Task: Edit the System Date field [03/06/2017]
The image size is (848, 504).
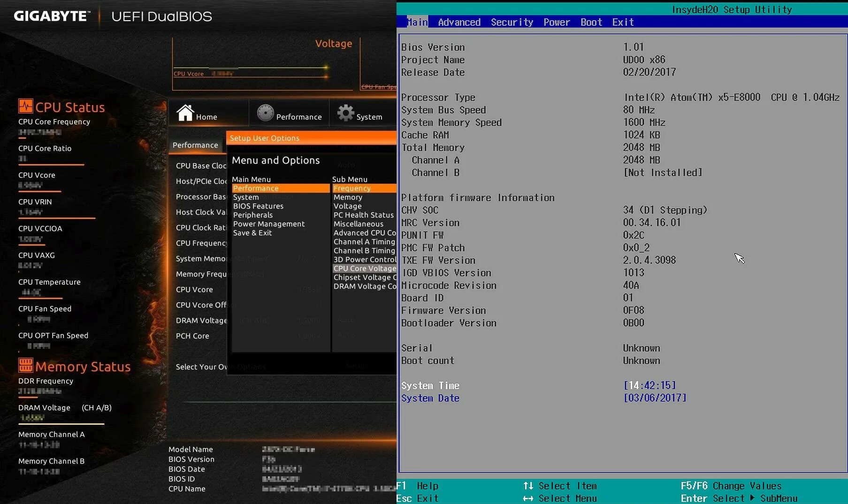Action: click(655, 398)
